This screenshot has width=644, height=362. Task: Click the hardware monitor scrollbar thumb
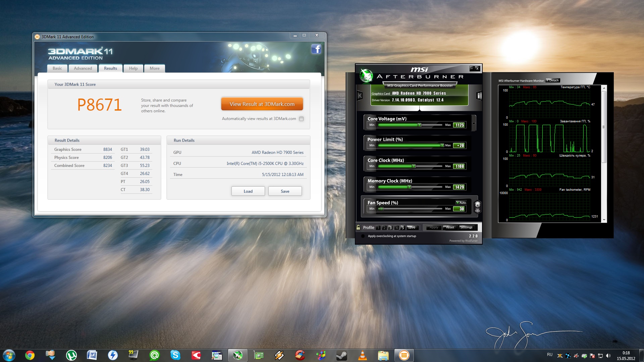click(x=604, y=127)
